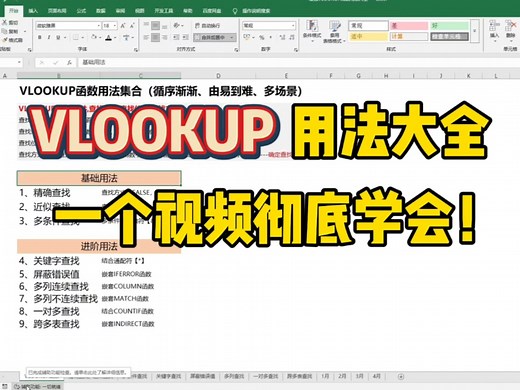Click the increase decimal icon

(x=283, y=37)
